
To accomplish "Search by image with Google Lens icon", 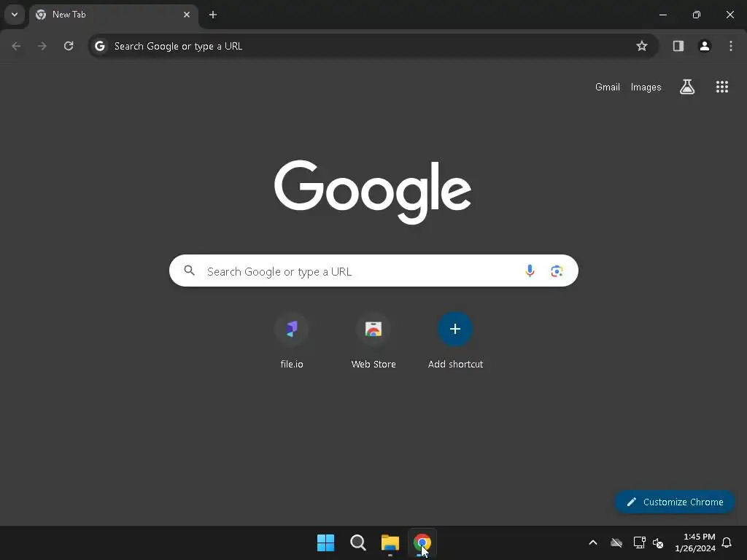I will tap(557, 271).
